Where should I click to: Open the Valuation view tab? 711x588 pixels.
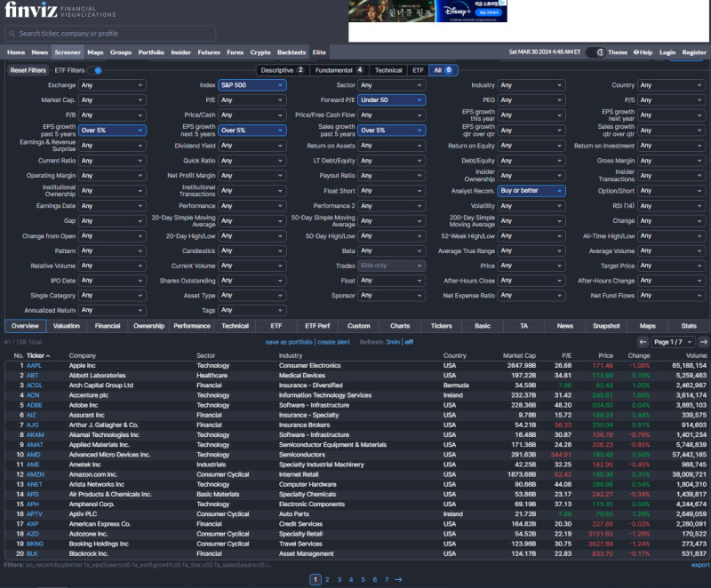click(x=66, y=326)
